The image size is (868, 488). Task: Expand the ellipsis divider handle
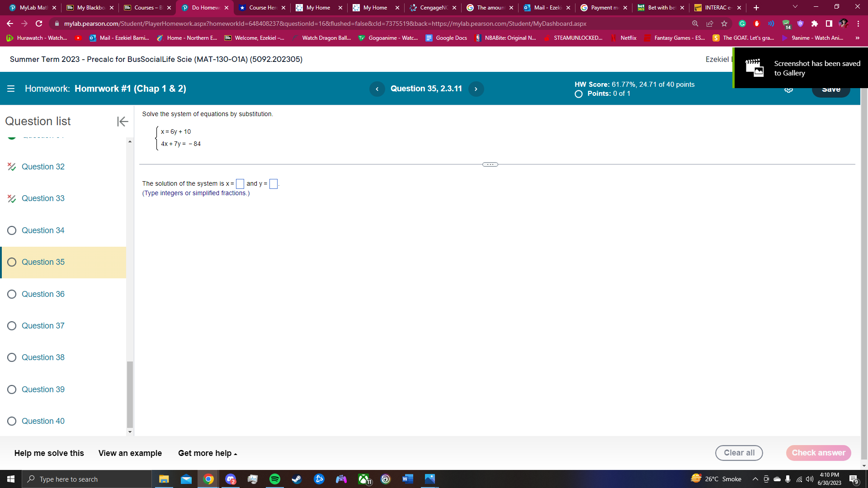[x=490, y=164]
